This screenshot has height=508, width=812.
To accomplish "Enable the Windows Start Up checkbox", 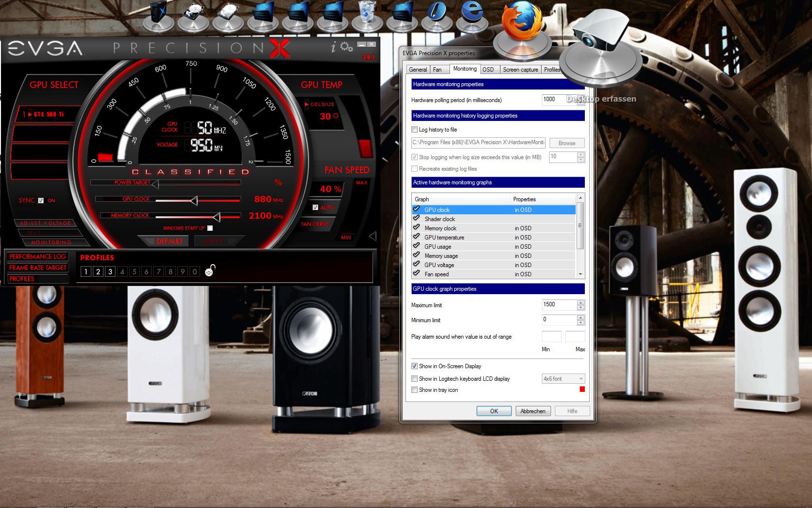I will [210, 228].
